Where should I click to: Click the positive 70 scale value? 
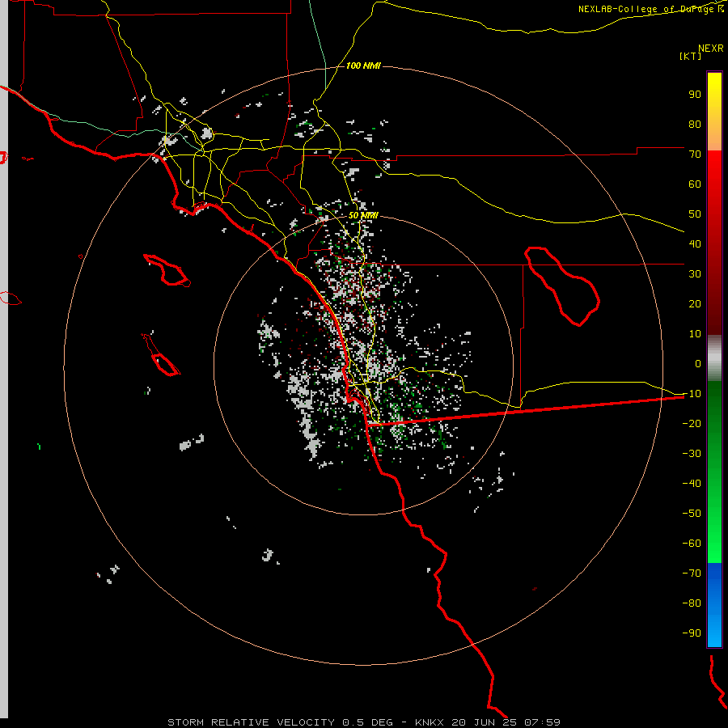695,154
